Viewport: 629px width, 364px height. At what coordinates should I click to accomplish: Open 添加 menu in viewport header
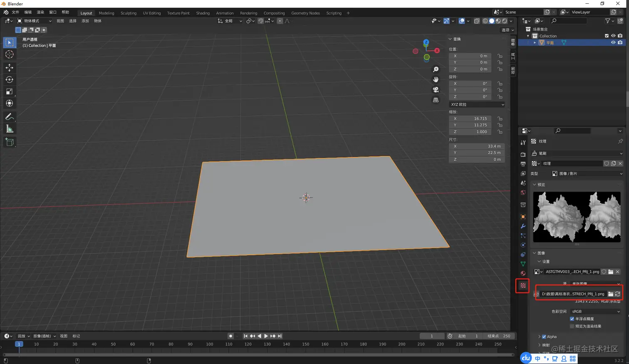point(85,21)
